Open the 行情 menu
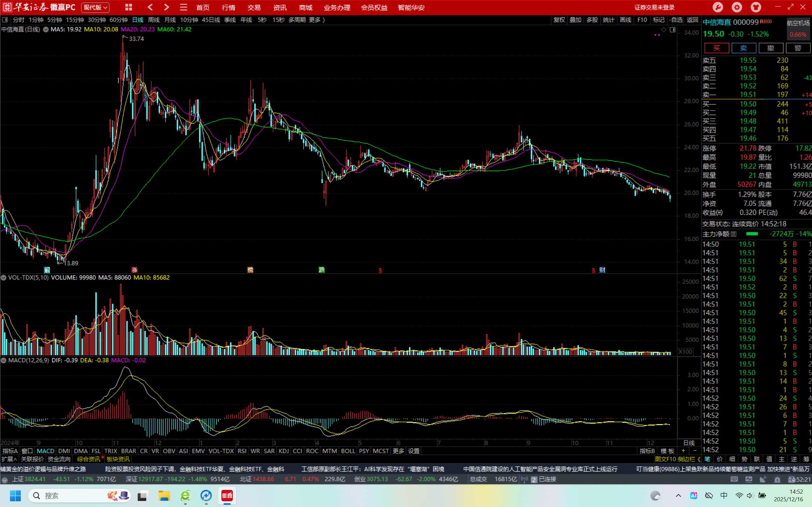 (x=228, y=7)
